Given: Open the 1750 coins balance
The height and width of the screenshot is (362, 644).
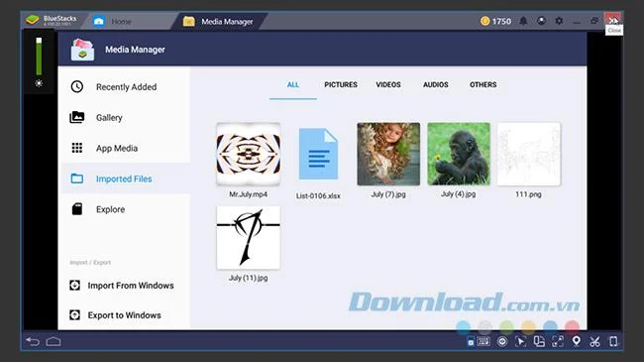Looking at the screenshot, I should (495, 21).
